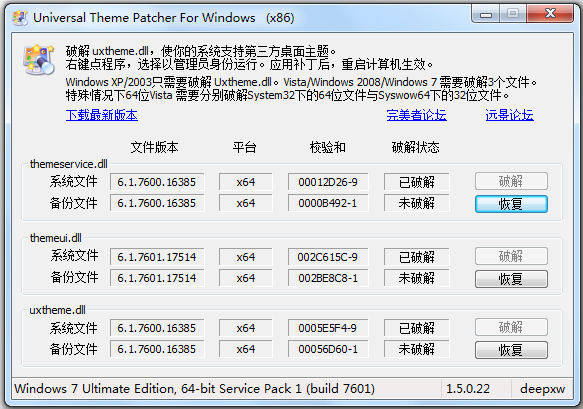The image size is (583, 409).
Task: Click the app icon in the title bar
Action: [20, 17]
